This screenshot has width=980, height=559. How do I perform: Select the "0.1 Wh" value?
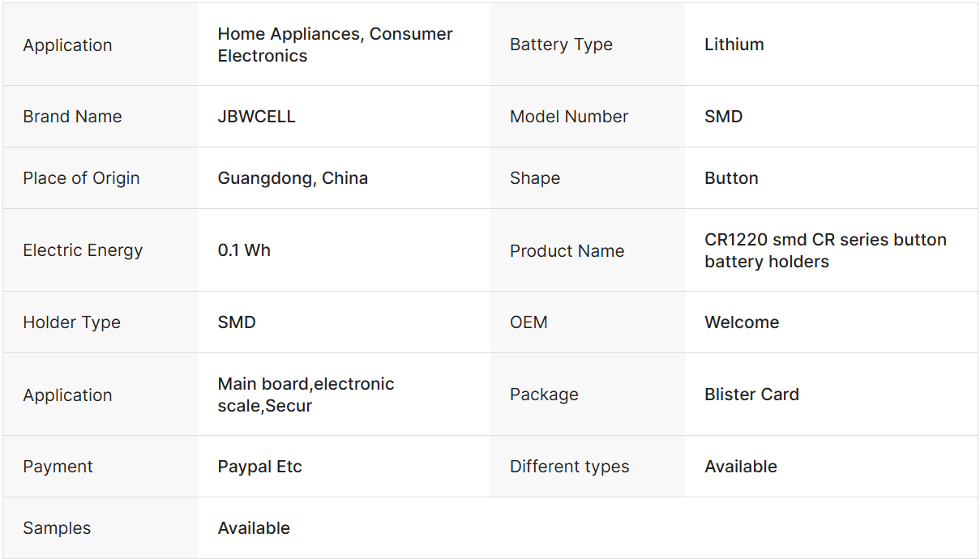(x=244, y=250)
